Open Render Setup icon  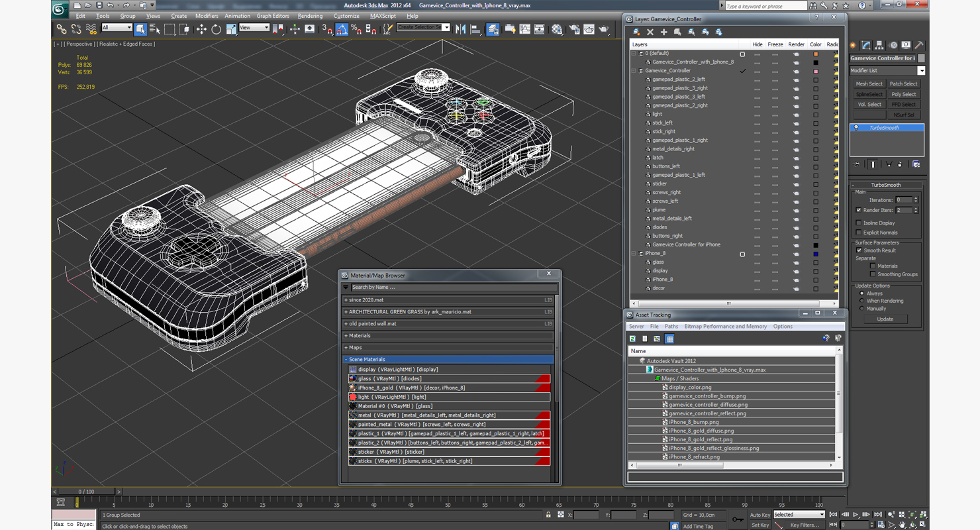click(x=573, y=29)
